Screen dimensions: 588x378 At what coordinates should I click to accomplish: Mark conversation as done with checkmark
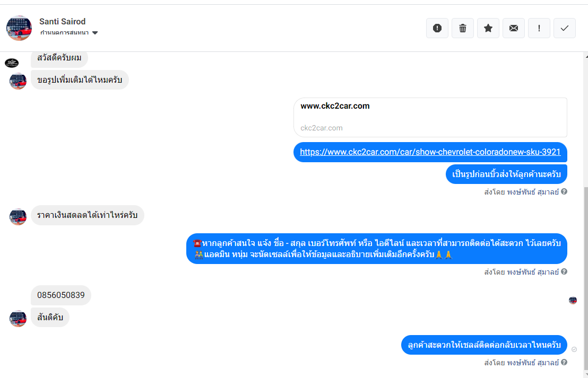pos(565,28)
